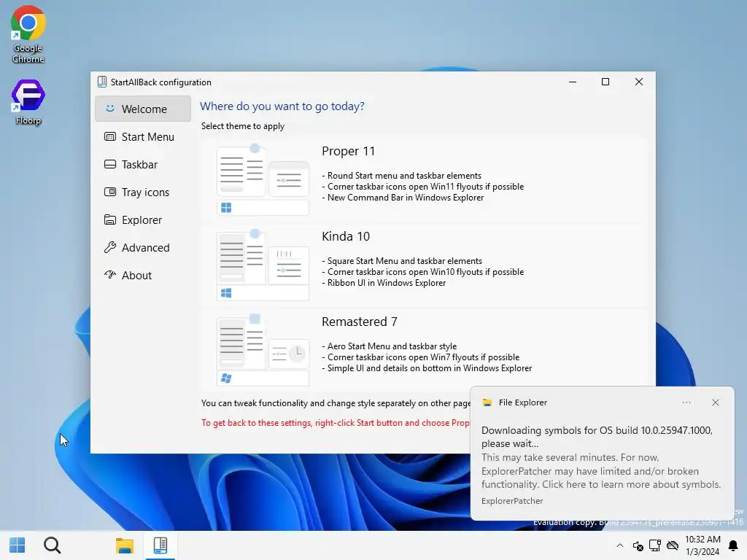Image resolution: width=747 pixels, height=560 pixels.
Task: Maximize the StartAllBack configuration window
Action: (605, 82)
